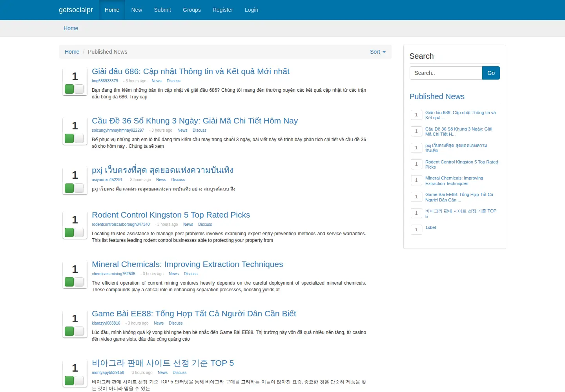The width and height of the screenshot is (565, 392).
Task: Open Groups in the navbar
Action: pos(192,10)
